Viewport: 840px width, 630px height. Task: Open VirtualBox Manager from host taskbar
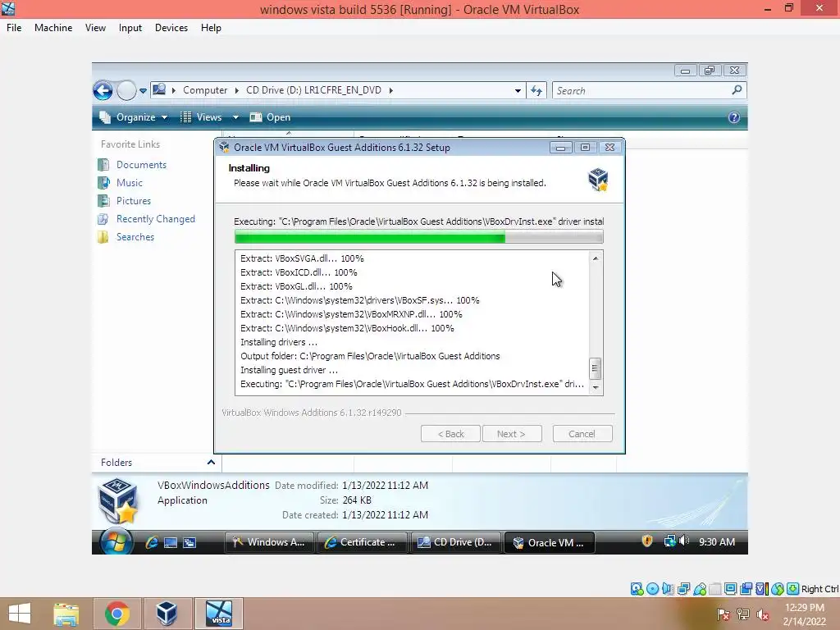pos(167,614)
